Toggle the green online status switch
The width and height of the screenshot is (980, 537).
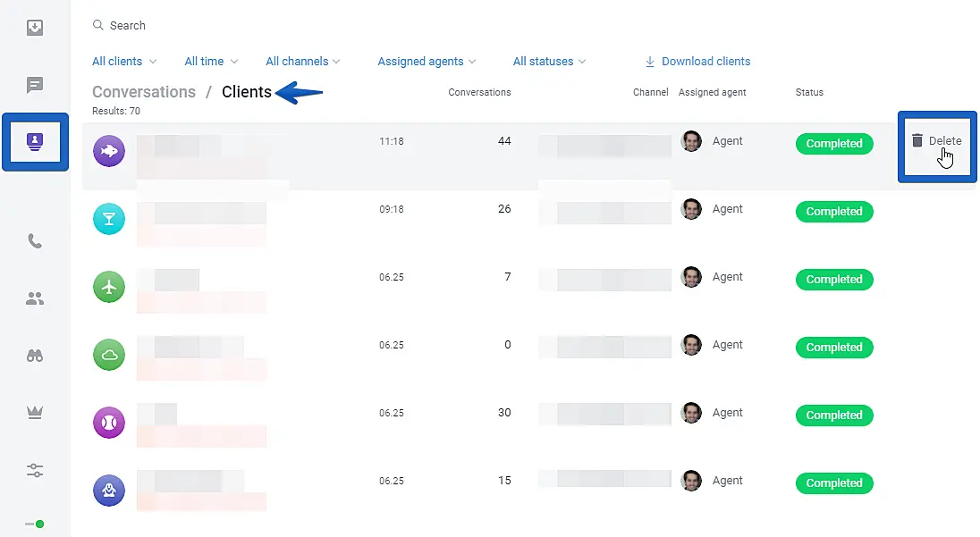tap(35, 524)
